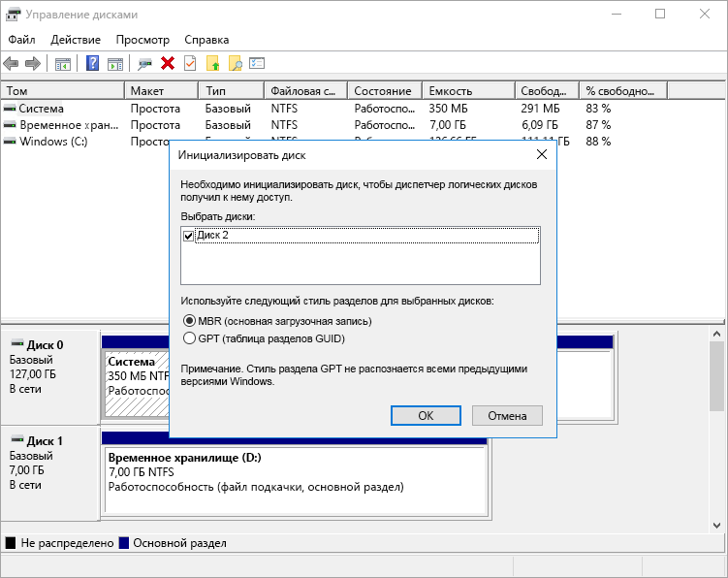
Task: Open the Справка menu
Action: (x=206, y=40)
